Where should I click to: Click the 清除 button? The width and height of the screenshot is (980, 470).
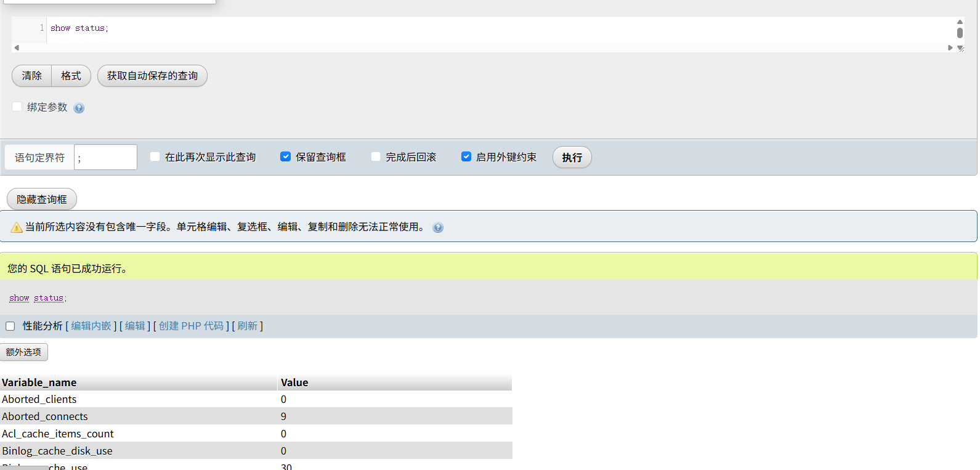tap(32, 76)
